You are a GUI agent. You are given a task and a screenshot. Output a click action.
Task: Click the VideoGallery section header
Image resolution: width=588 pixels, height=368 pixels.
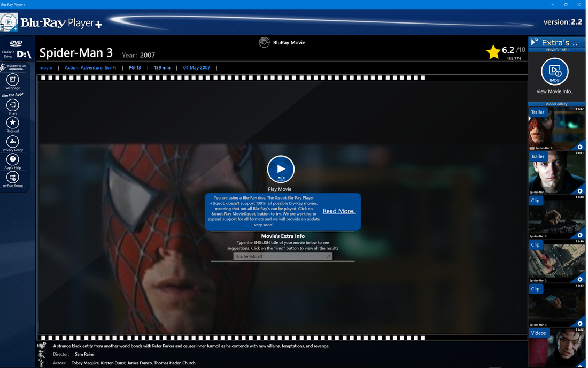pos(556,104)
